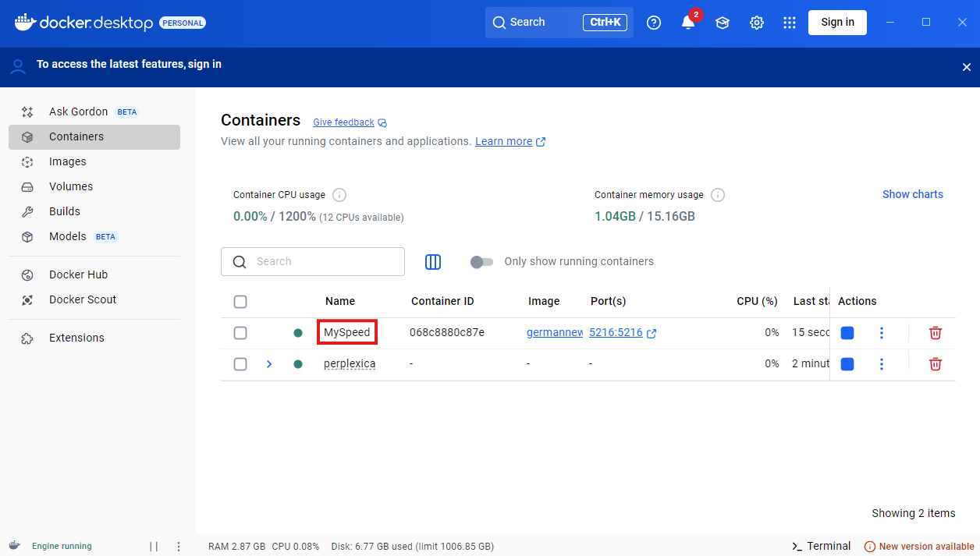The width and height of the screenshot is (980, 556).
Task: Open the notifications bell icon
Action: (688, 23)
